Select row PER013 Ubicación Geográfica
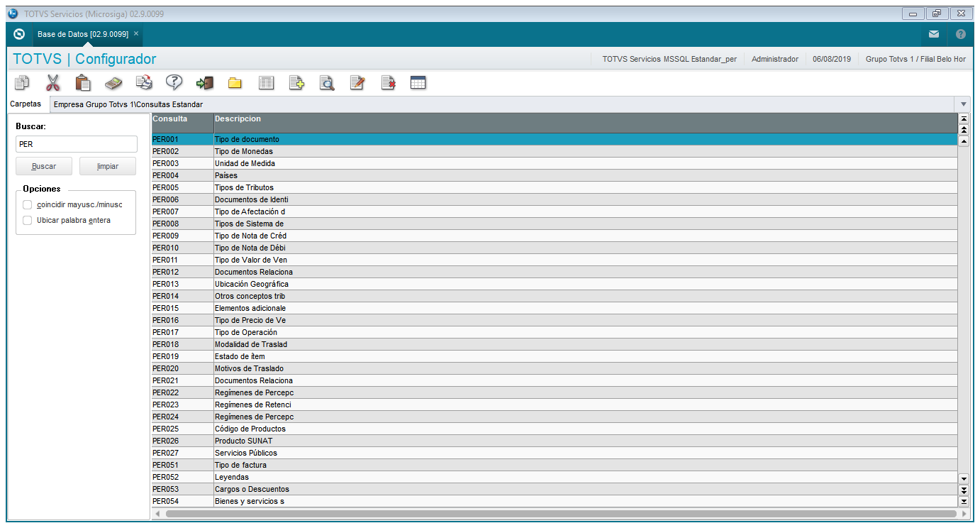This screenshot has width=980, height=528. pyautogui.click(x=555, y=284)
